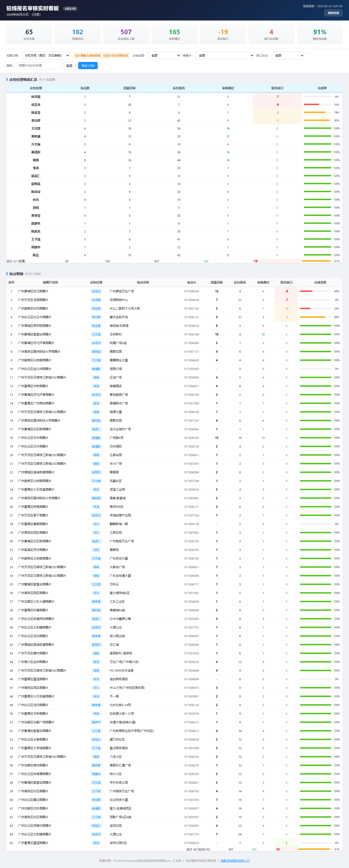
Task: Click the 完成率 column header in summary table
Action: [x=322, y=88]
